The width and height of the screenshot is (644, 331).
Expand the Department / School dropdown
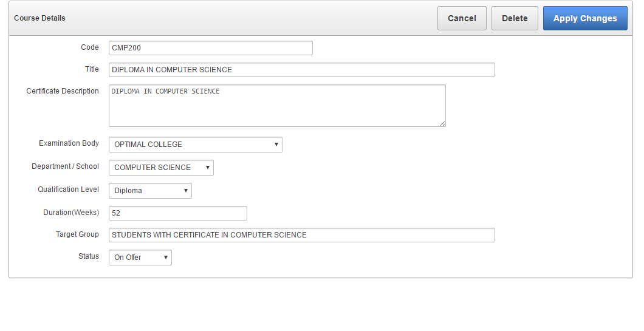pyautogui.click(x=161, y=168)
